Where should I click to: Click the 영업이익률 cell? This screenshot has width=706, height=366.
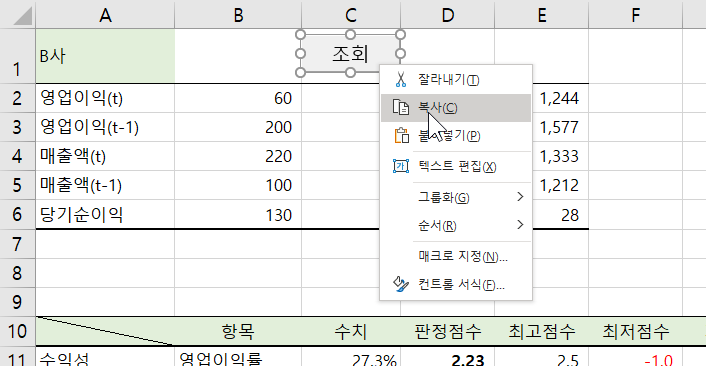(238, 358)
